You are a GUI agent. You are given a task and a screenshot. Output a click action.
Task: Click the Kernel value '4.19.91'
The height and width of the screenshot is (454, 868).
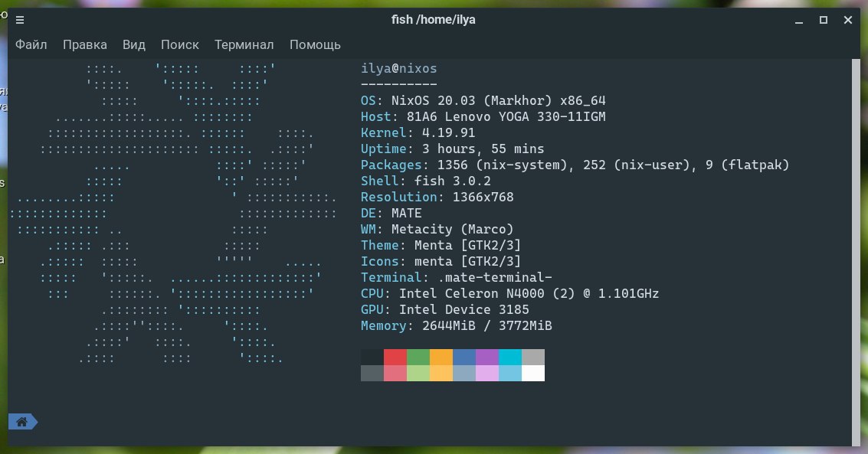448,132
